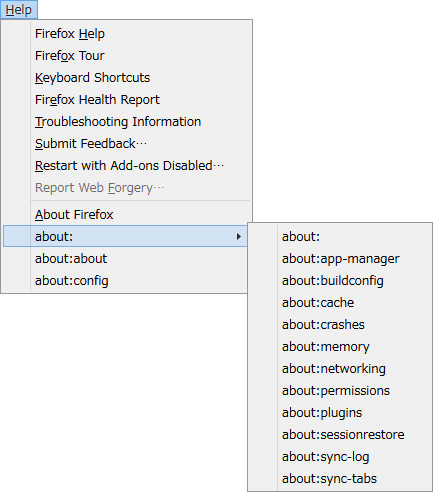Select about:sync-tabs at the submenu bottom

(340, 478)
